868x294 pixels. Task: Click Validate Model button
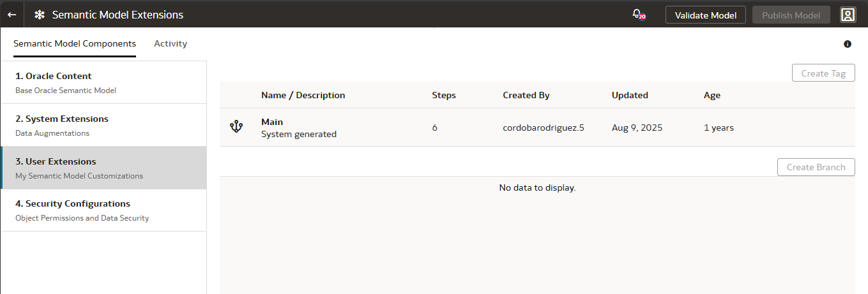click(x=705, y=15)
